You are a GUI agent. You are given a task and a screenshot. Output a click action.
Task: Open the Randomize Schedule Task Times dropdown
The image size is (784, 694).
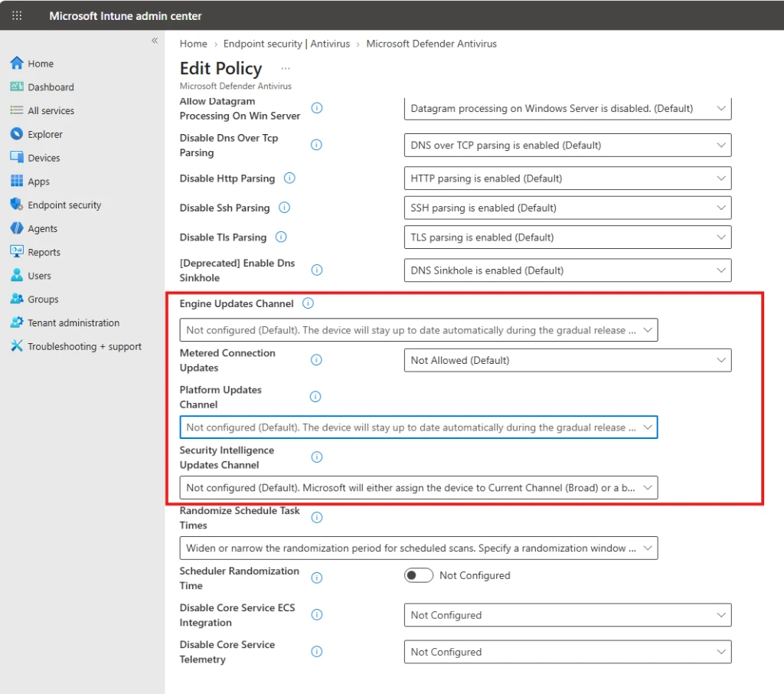[x=419, y=548]
